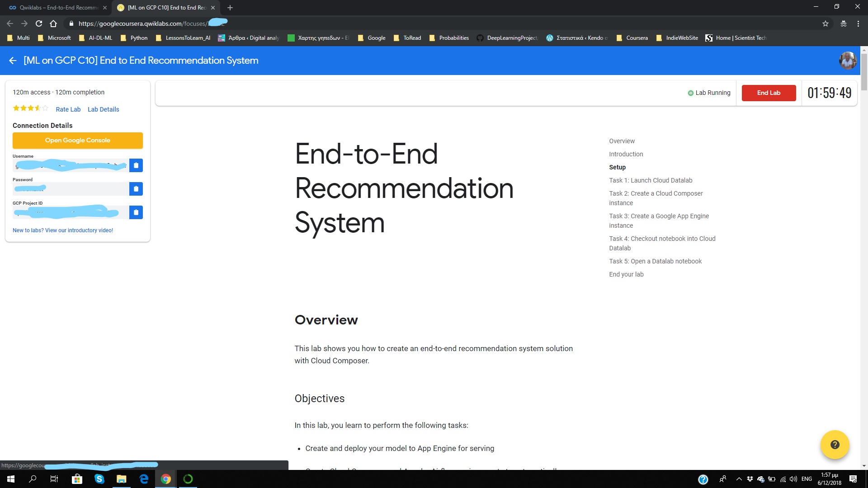The height and width of the screenshot is (488, 868).
Task: Open the Python bookmarks folder
Action: point(134,38)
